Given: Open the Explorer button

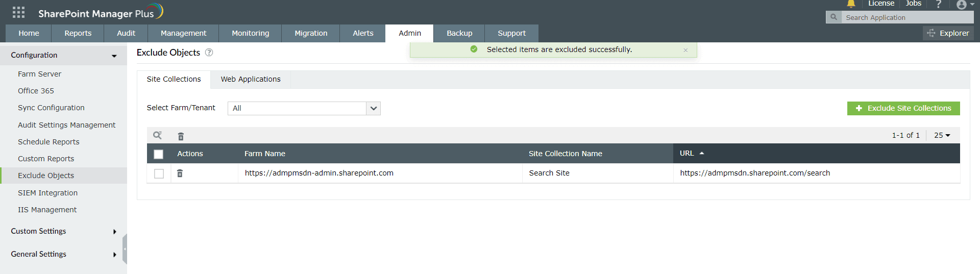Looking at the screenshot, I should click(948, 33).
